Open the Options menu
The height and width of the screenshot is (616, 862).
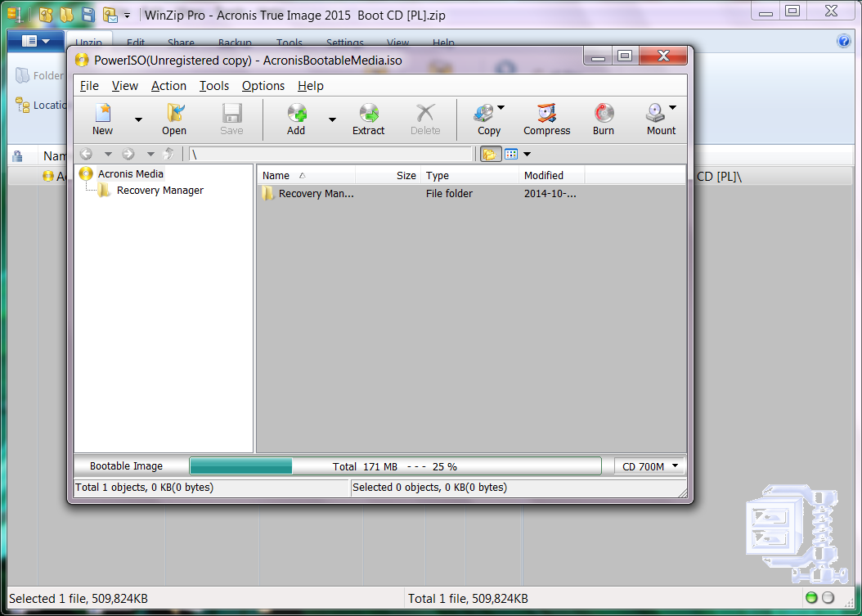[x=263, y=86]
